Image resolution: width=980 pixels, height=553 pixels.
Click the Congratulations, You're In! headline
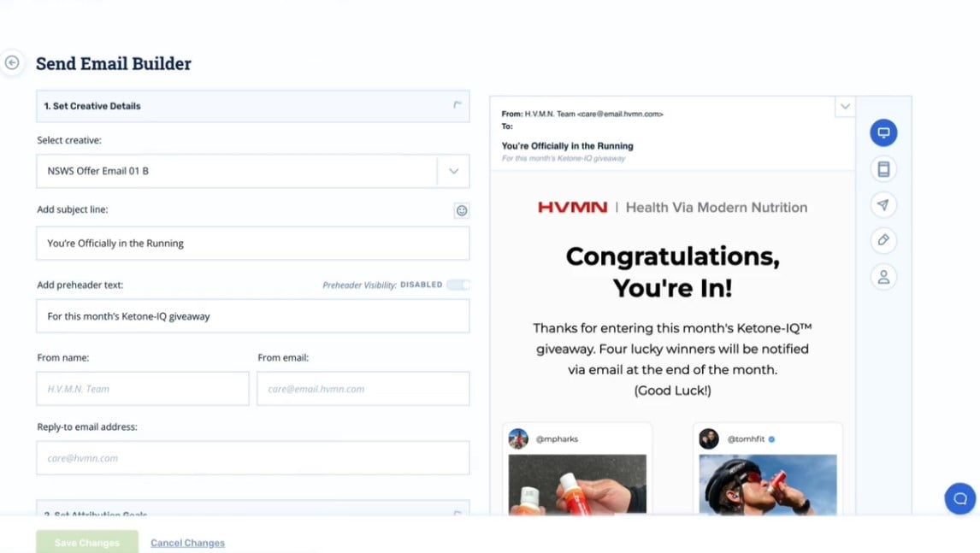[672, 273]
